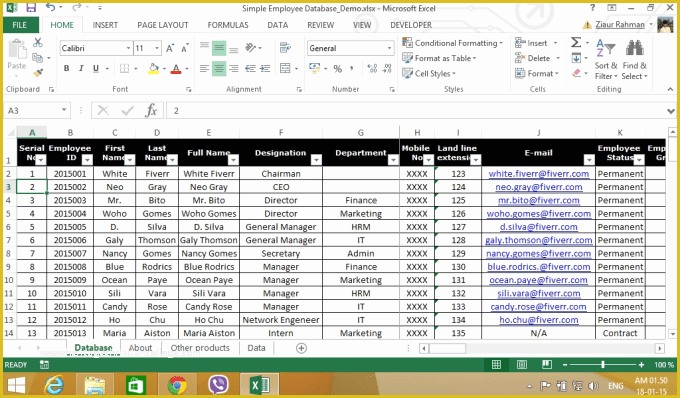Toggle Align Left

coord(204,69)
